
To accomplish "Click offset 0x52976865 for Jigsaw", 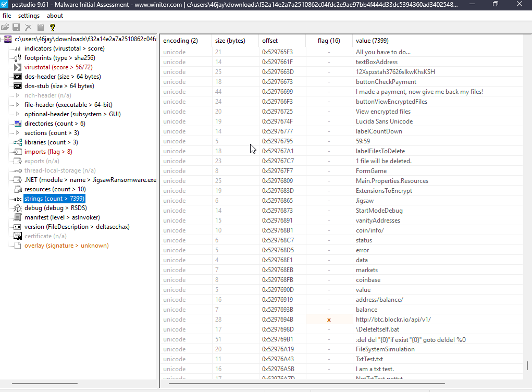I will point(278,201).
